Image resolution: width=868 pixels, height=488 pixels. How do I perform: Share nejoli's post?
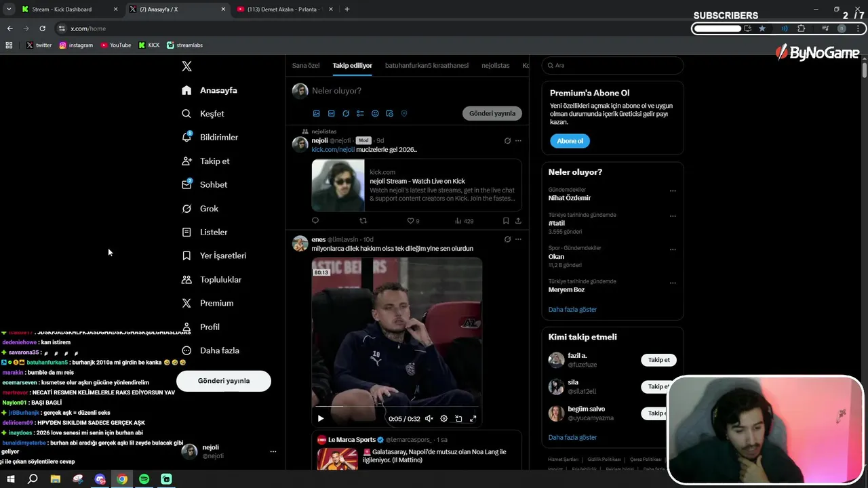coord(518,221)
